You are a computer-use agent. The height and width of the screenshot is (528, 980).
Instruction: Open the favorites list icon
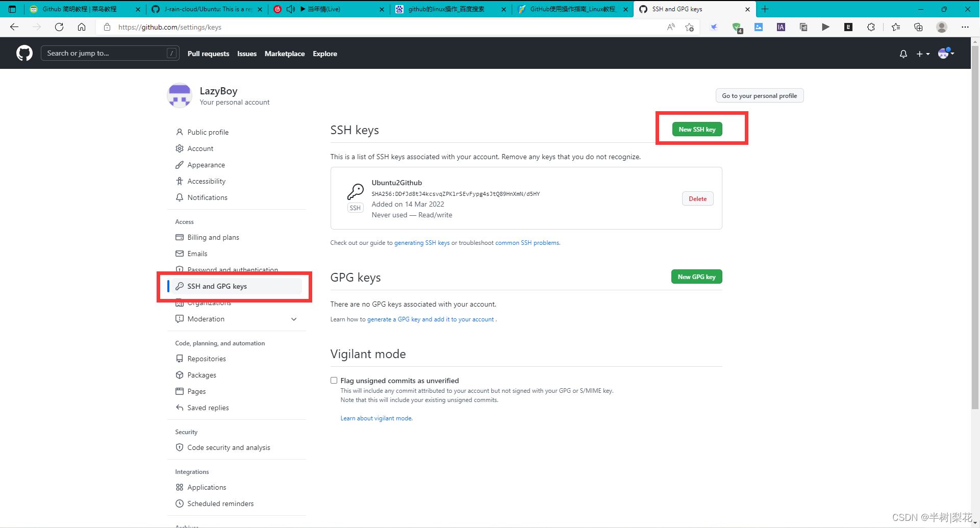(896, 27)
